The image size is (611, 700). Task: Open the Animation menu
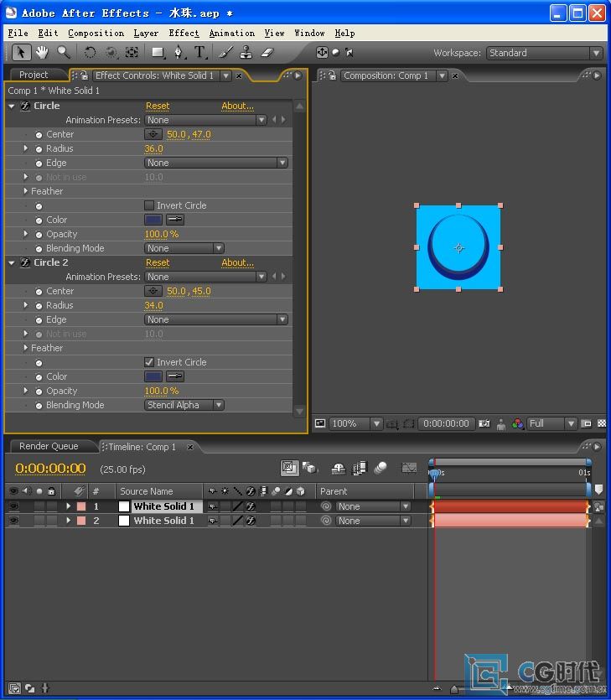point(231,33)
